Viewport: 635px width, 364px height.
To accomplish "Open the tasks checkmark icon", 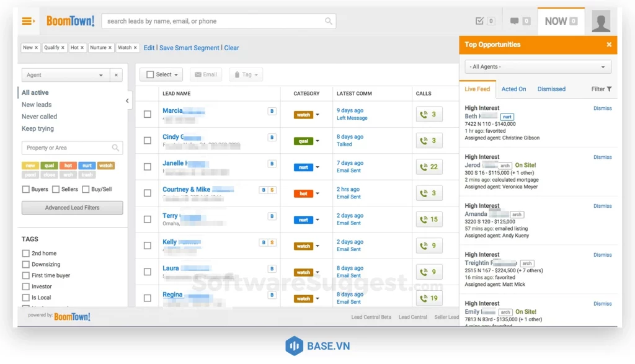I will point(479,21).
